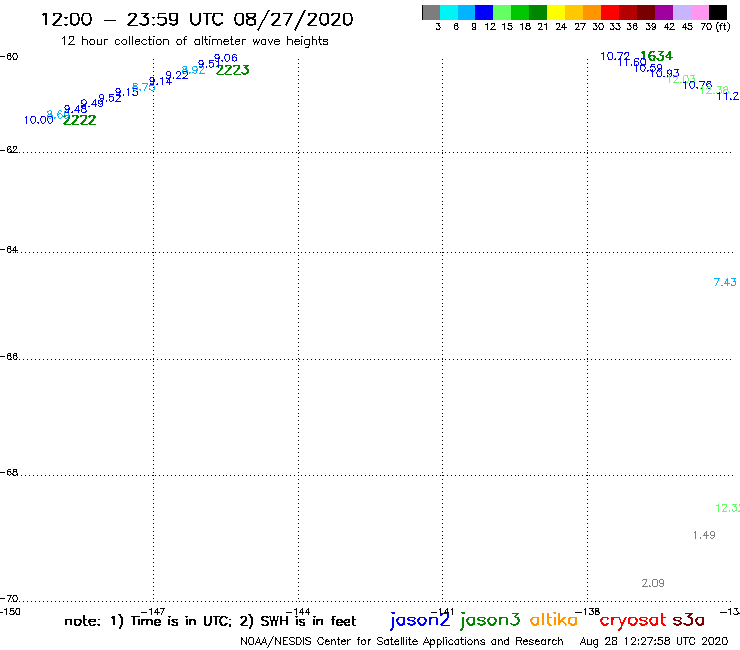Click the light blue wave value 7.43

(725, 282)
